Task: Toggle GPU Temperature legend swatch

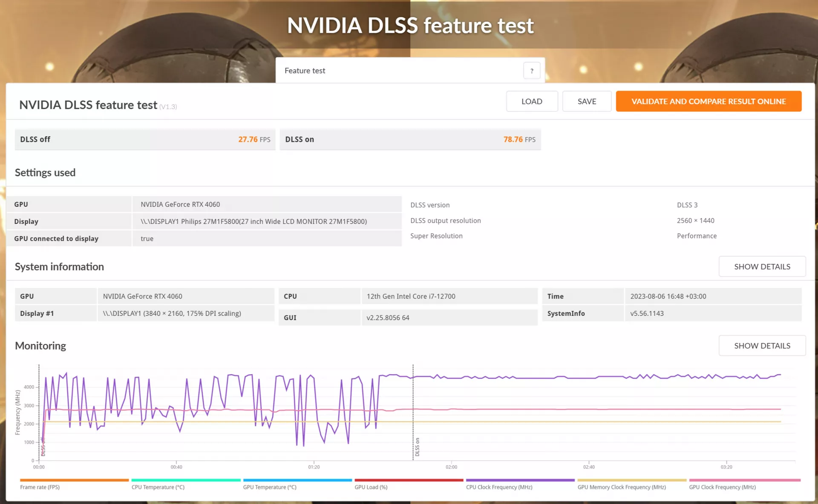Action: click(297, 480)
